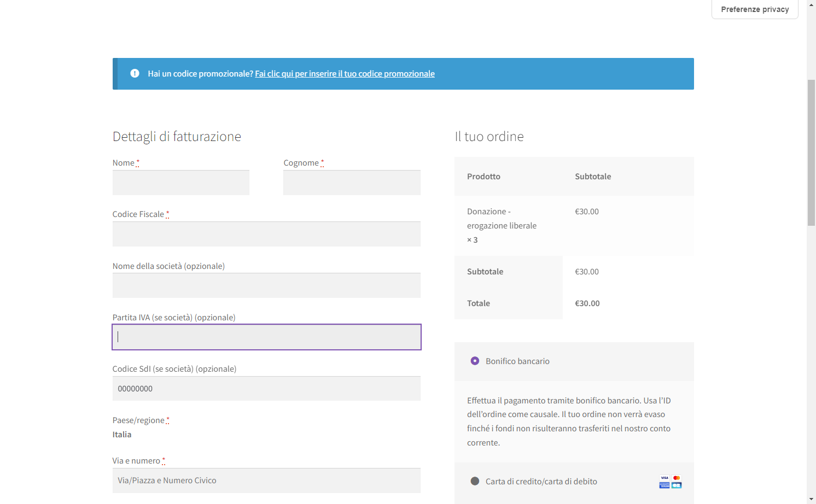Click the Via e numero address field

click(266, 480)
